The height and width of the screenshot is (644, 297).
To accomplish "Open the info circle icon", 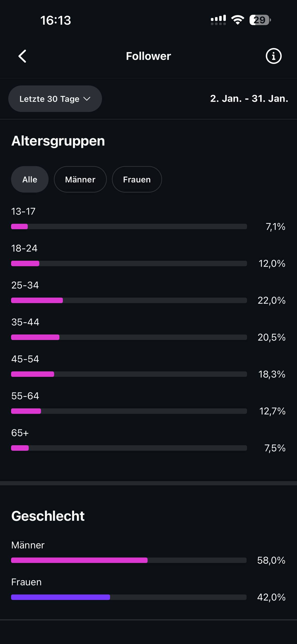I will (x=273, y=56).
